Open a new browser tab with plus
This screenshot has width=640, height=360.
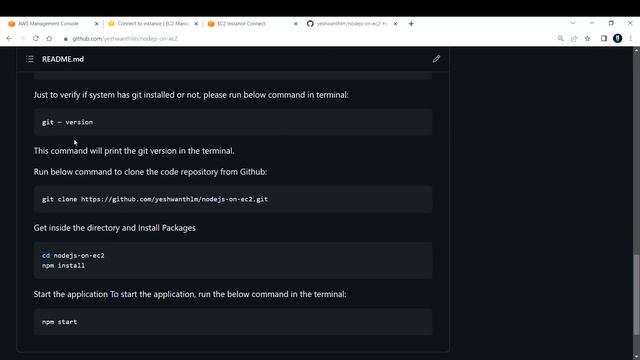pos(411,24)
